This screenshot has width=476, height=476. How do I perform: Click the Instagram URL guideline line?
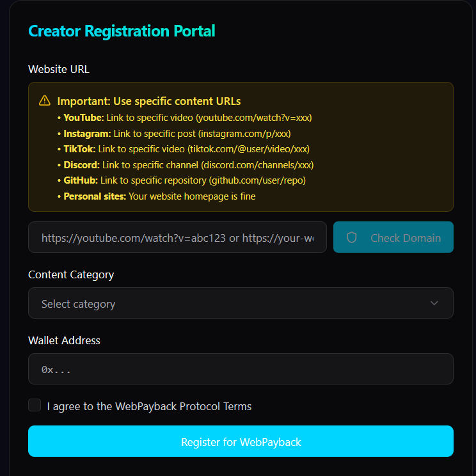174,134
